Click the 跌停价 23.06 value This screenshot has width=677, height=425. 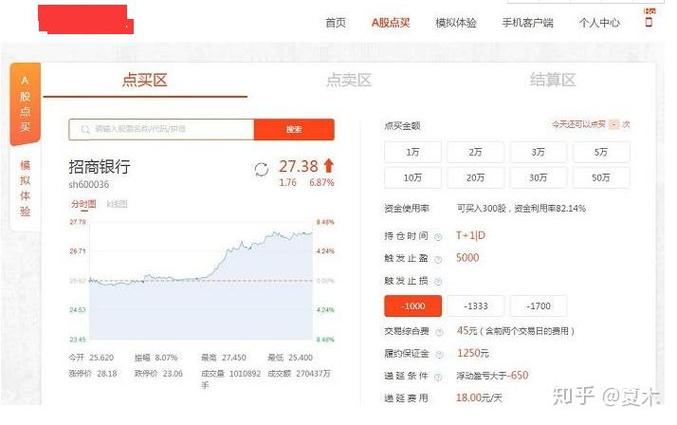[158, 374]
